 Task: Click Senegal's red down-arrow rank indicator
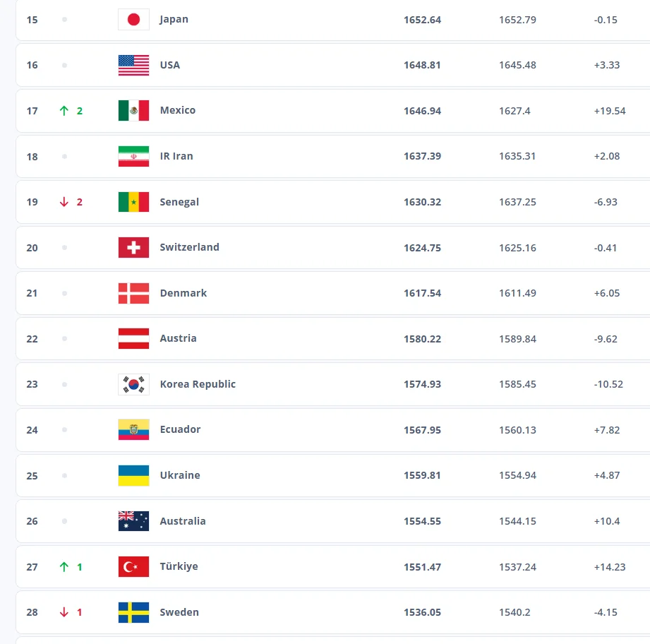click(x=64, y=202)
